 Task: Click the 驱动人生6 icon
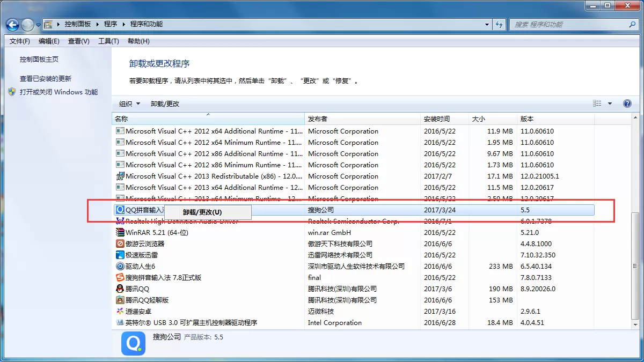click(120, 267)
